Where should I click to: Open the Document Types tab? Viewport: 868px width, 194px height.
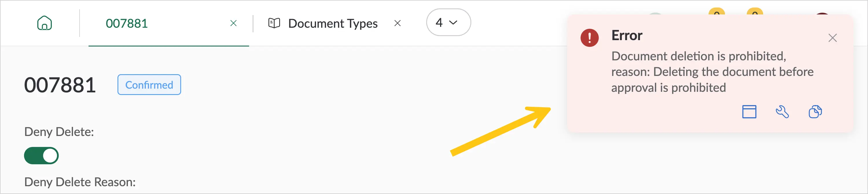click(332, 24)
